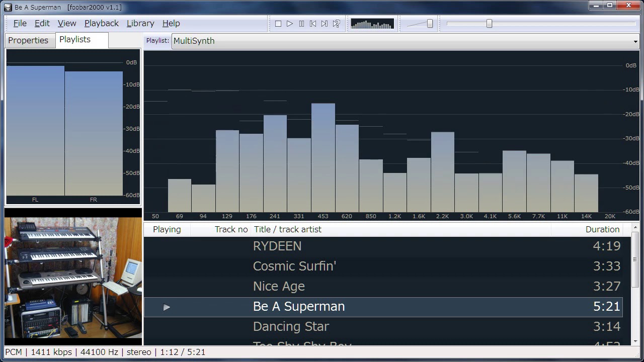Select the Be A Superman track
644x362 pixels.
[383, 307]
